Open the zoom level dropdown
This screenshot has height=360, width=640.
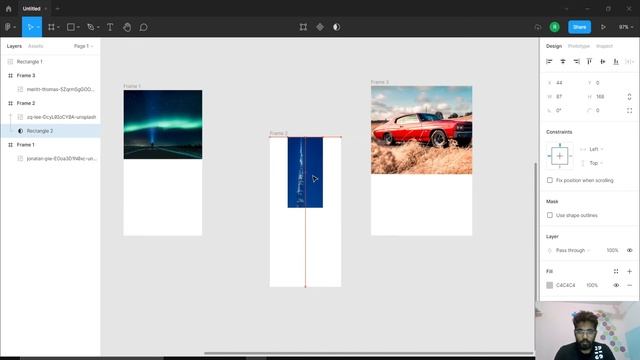626,27
